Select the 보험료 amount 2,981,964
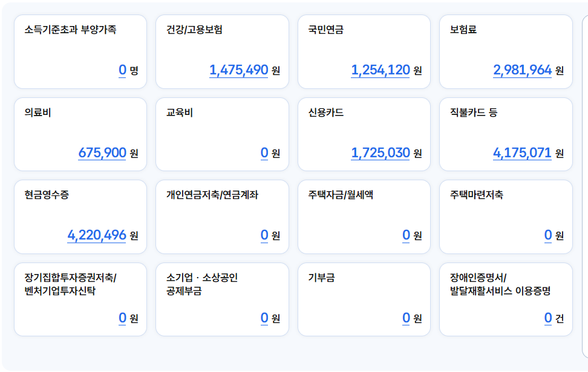Image resolution: width=588 pixels, height=372 pixels. pyautogui.click(x=522, y=70)
